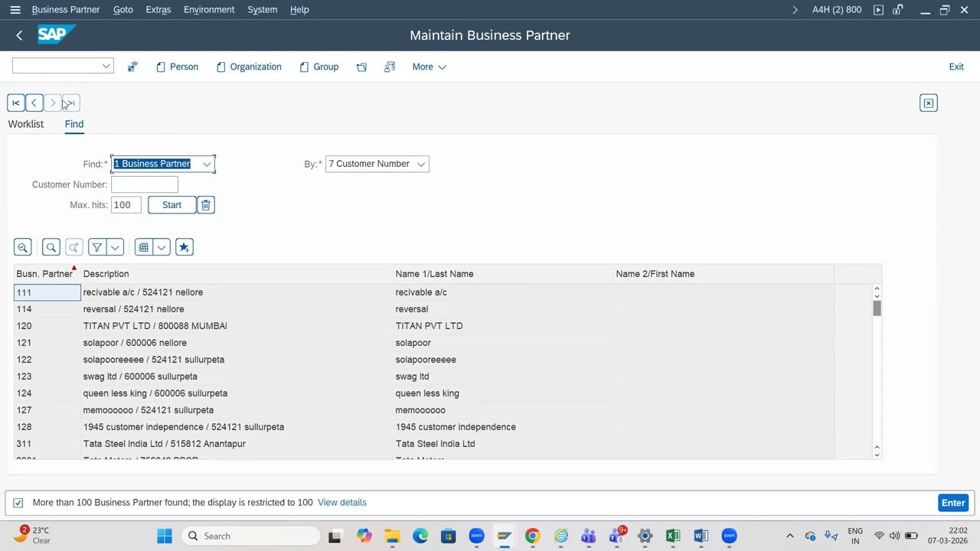The image size is (980, 551).
Task: Open the Find Business Partner dropdown
Action: pyautogui.click(x=207, y=164)
